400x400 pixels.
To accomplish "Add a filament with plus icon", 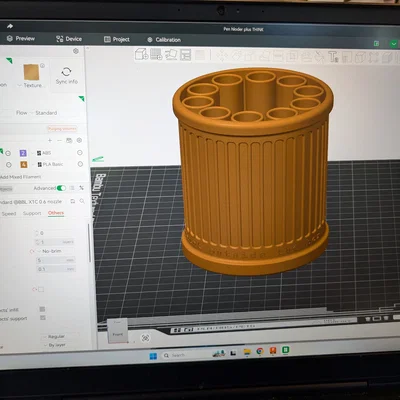I will (x=50, y=140).
